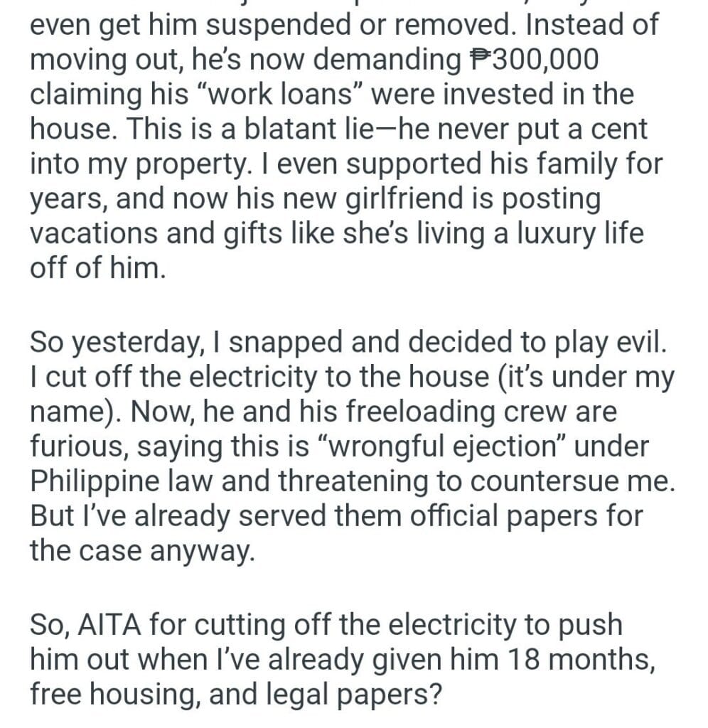The width and height of the screenshot is (708, 728).
Task: Click the ₱300,000 amount in the text
Action: click(535, 60)
